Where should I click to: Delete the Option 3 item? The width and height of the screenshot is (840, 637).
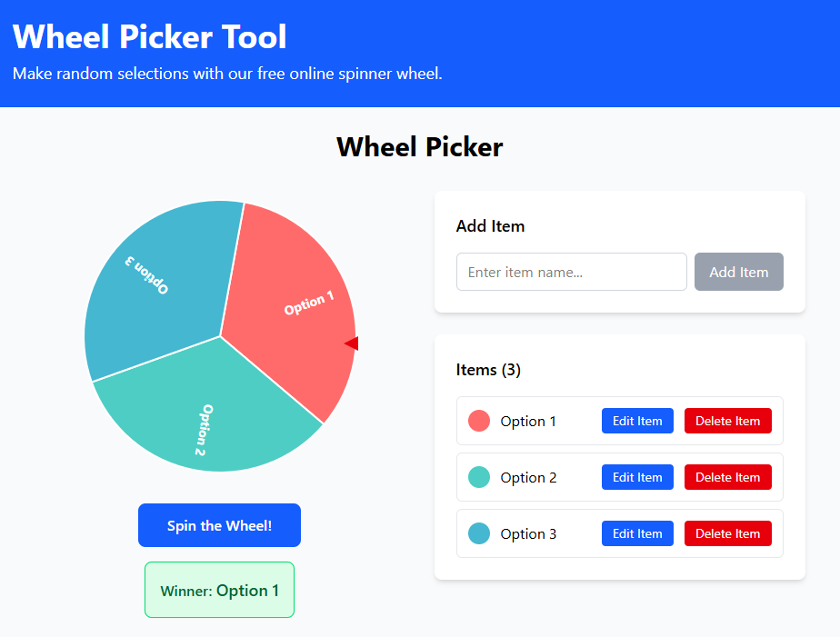point(727,533)
